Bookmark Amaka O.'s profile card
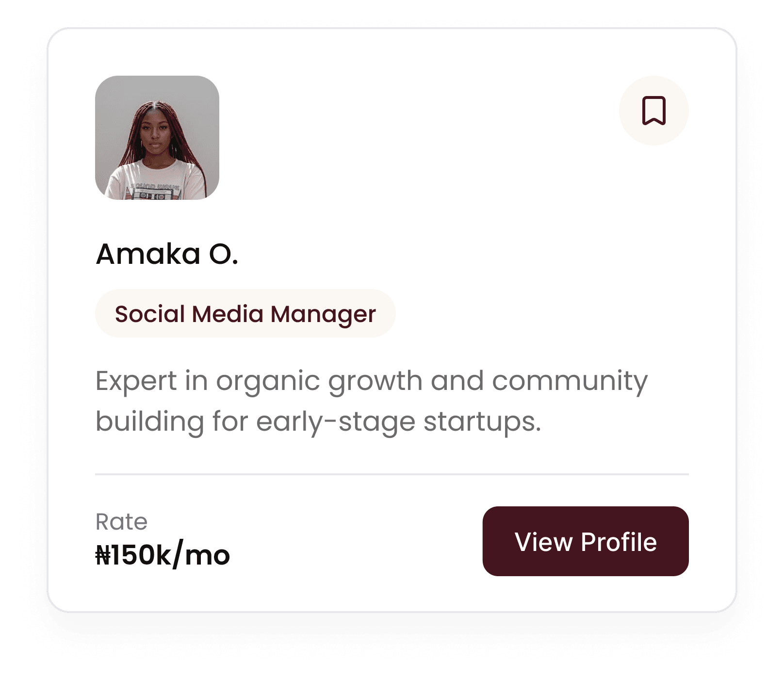Screen dimensions: 784x679 (x=653, y=111)
